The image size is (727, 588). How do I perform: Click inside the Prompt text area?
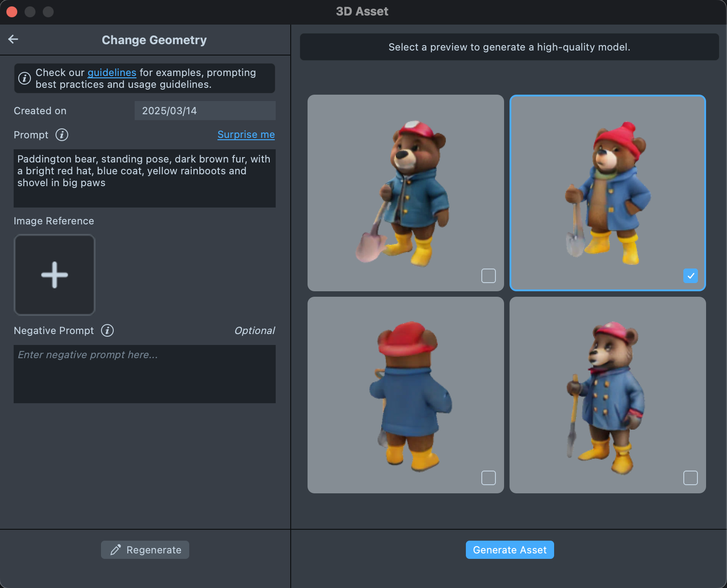(x=144, y=178)
